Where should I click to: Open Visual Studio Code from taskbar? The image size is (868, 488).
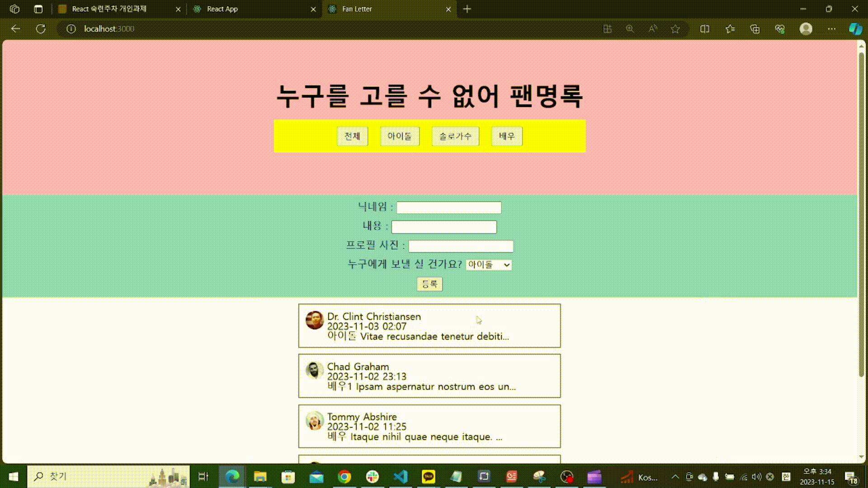[400, 477]
